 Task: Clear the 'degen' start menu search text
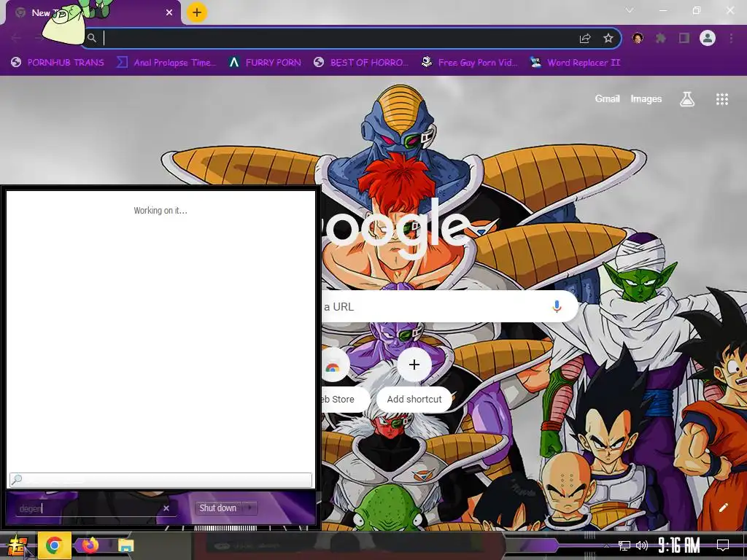tap(166, 508)
